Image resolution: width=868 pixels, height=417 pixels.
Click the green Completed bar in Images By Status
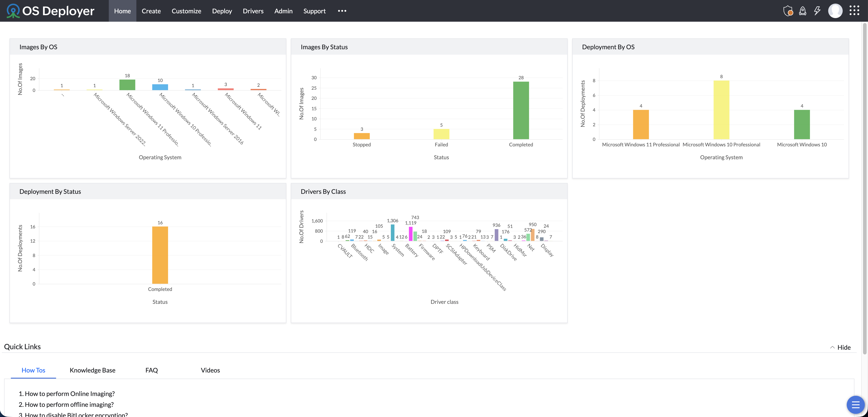pyautogui.click(x=521, y=110)
